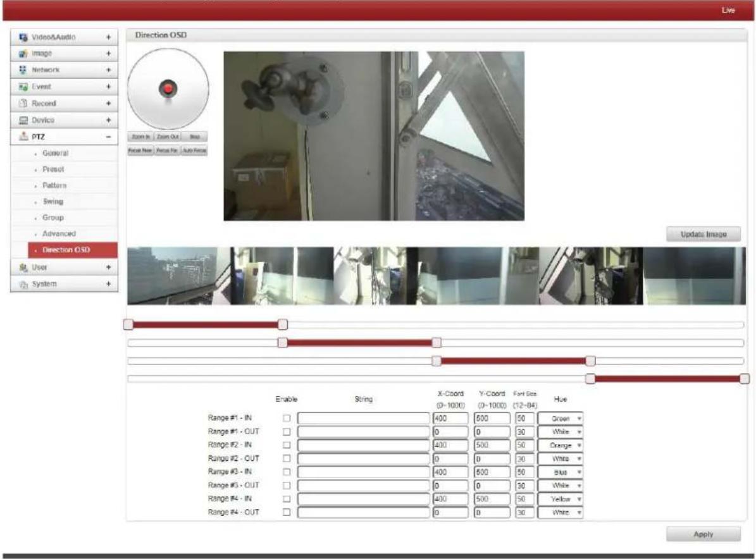756x559 pixels.
Task: Enable Range #3 - OUT checkbox
Action: [x=287, y=486]
